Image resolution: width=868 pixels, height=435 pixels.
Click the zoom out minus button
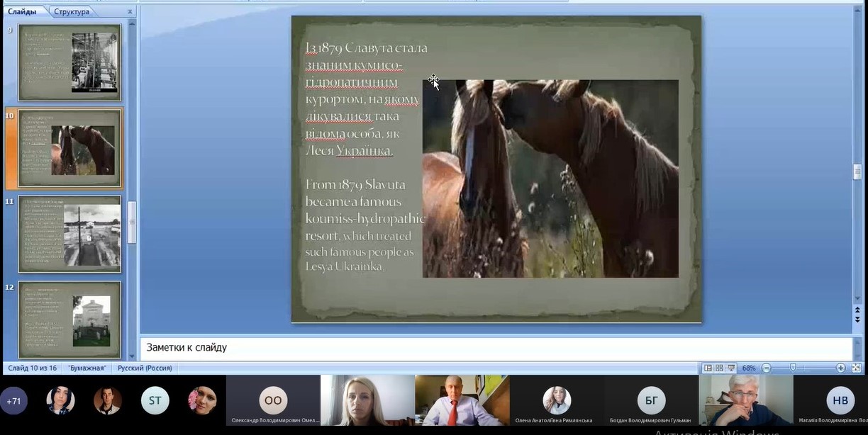(767, 368)
